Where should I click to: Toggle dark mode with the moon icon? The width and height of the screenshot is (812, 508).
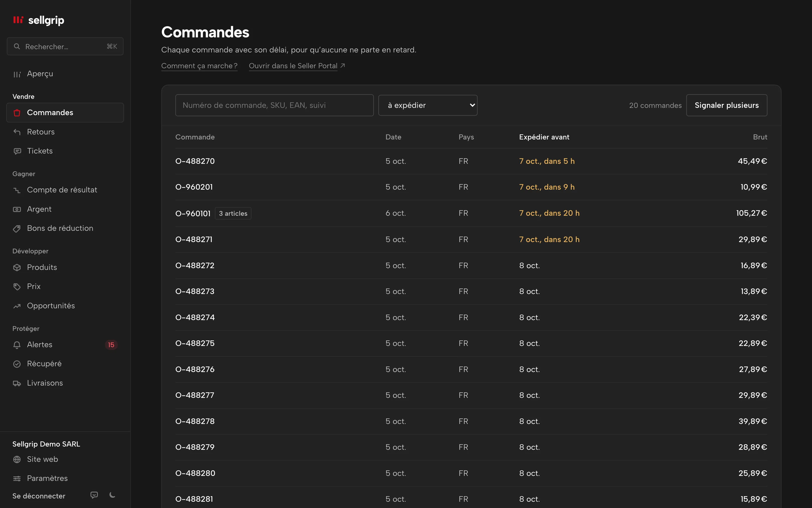(113, 495)
